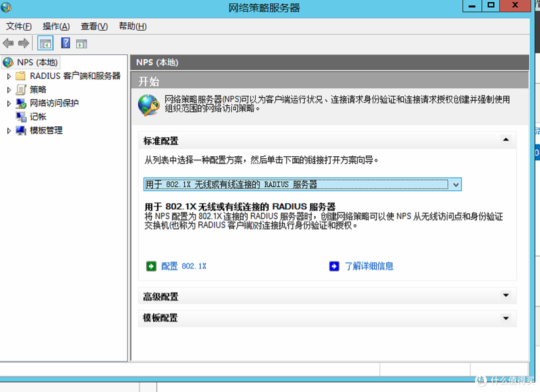
Task: Select the 模板管理 node icon
Action: [x=20, y=130]
